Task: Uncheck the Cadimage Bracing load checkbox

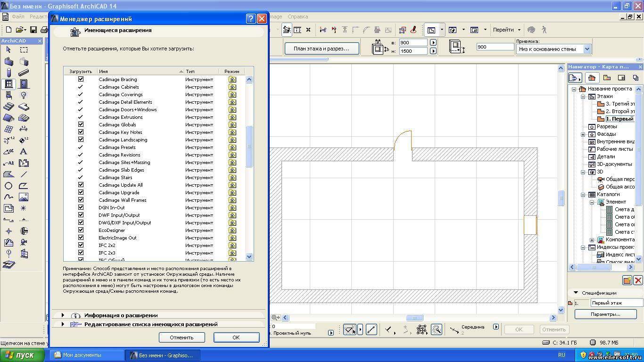Action: [81, 80]
